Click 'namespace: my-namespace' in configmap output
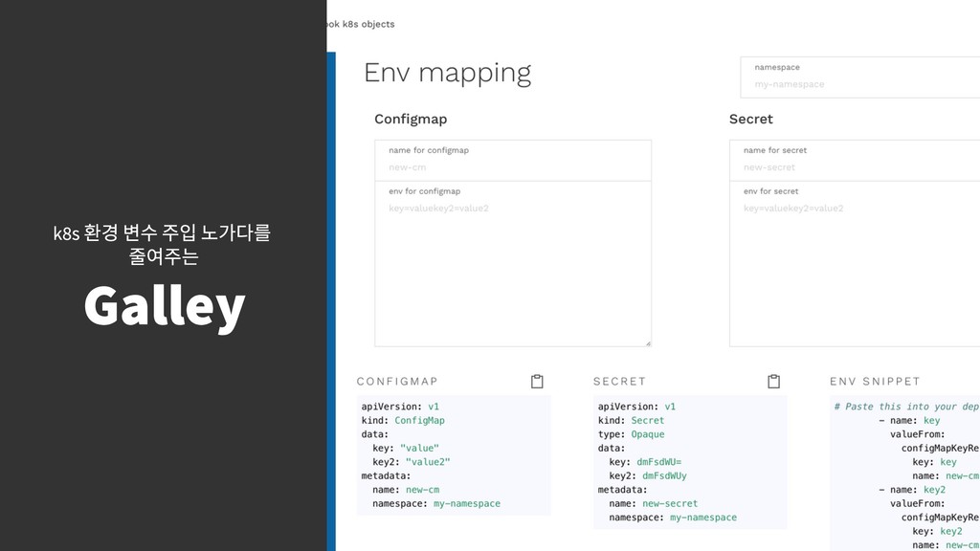The width and height of the screenshot is (980, 551). tap(436, 503)
